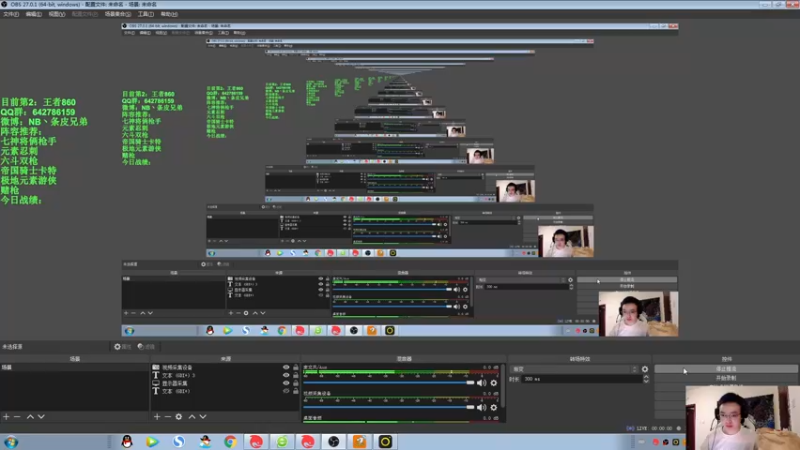This screenshot has height=450, width=800.
Task: Move scene down with arrow icon
Action: [x=41, y=417]
